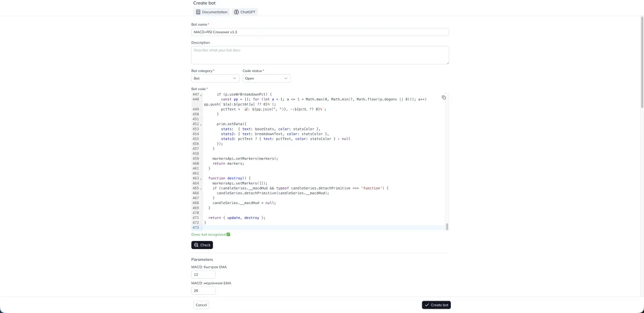Click the copy code icon above the editor

[x=443, y=97]
